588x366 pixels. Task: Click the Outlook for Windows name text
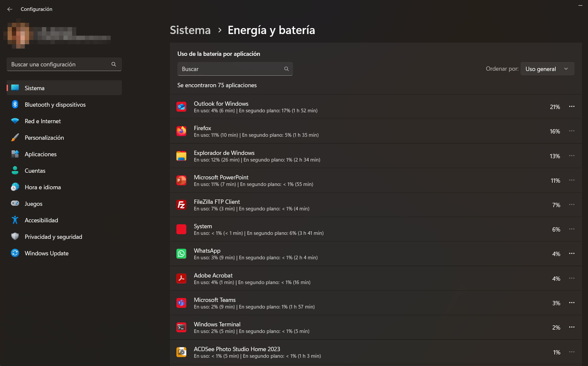[221, 104]
